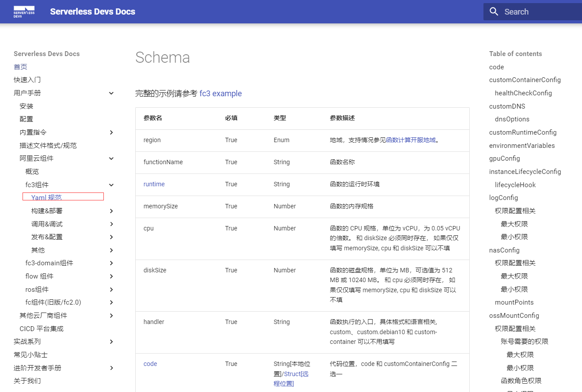This screenshot has height=392, width=582.
Task: Jump to logConfig in contents
Action: [x=504, y=198]
